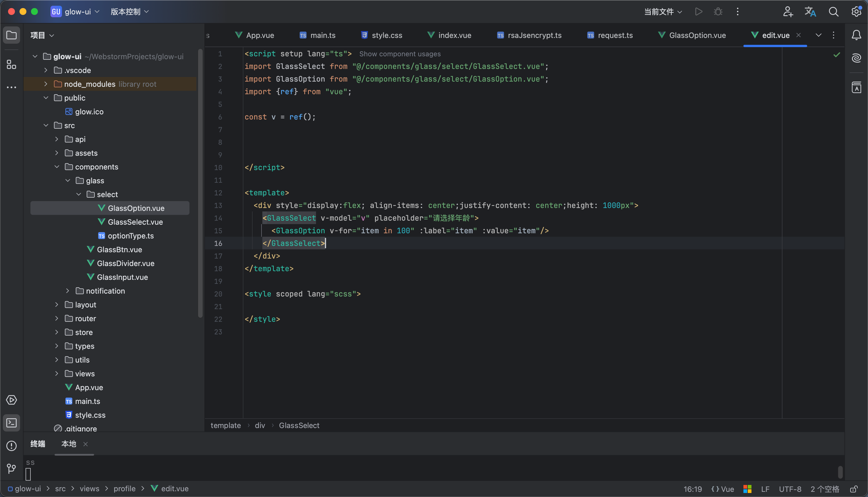868x497 pixels.
Task: Click the Show component usages hint
Action: click(400, 54)
